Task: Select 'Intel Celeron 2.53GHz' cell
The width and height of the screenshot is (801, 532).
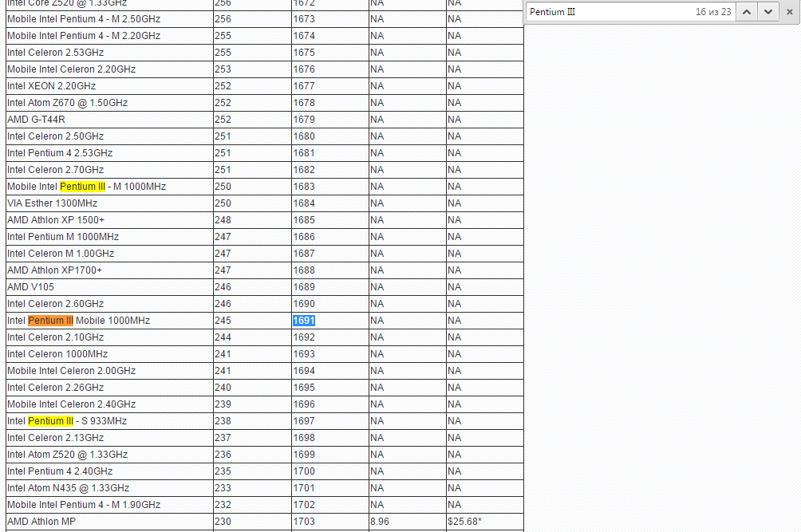Action: pos(109,53)
